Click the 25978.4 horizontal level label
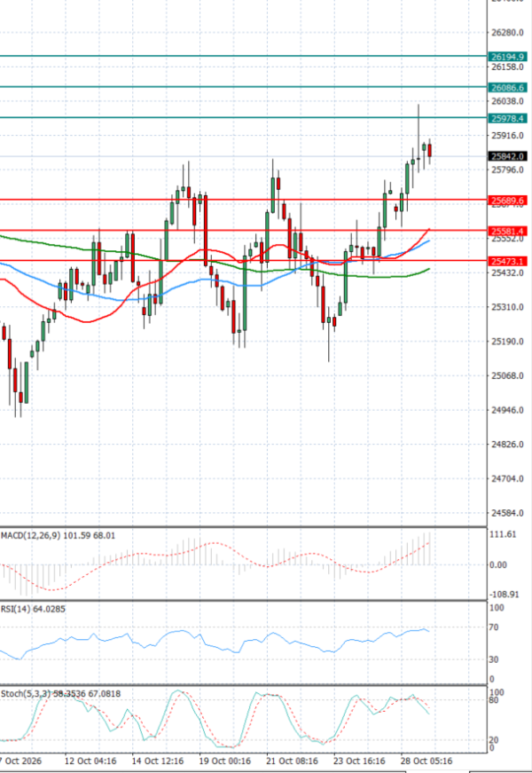Viewport: 532px width, 773px height. [507, 118]
